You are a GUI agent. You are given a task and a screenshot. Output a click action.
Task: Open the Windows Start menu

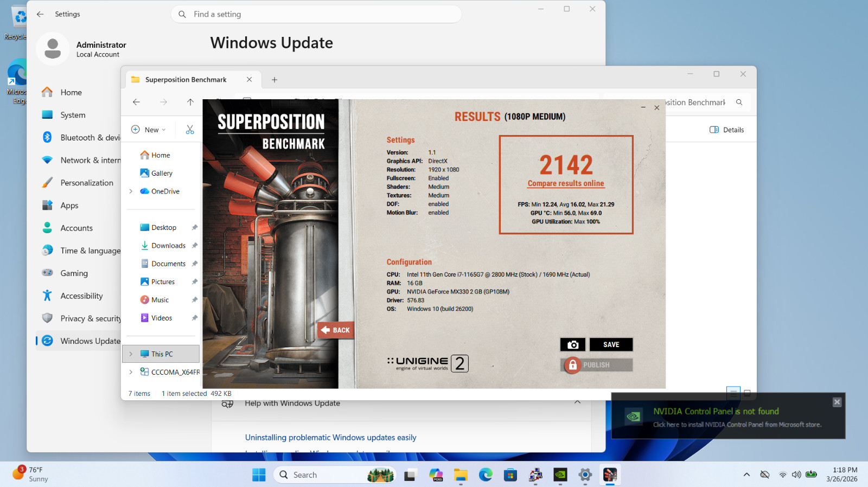(259, 475)
